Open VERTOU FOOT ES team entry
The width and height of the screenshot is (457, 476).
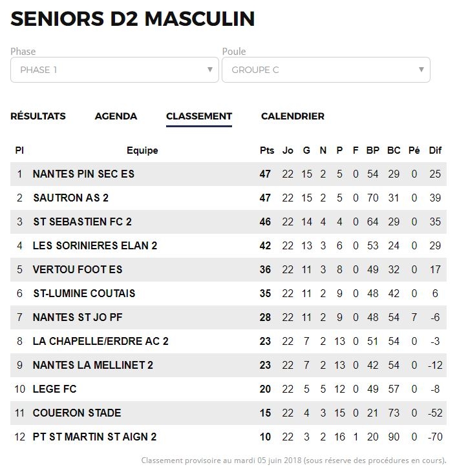click(78, 269)
